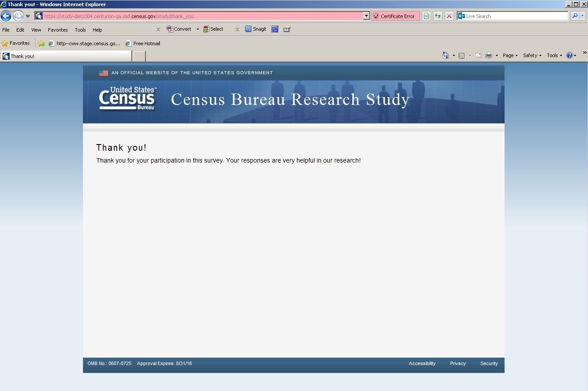Open the File menu
Screen dimensions: 588x391
[6, 30]
